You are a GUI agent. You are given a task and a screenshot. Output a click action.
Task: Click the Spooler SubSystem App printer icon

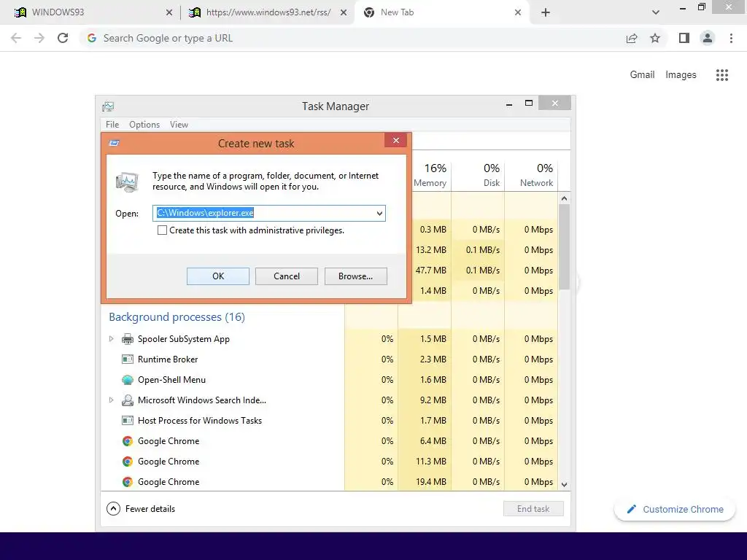(127, 339)
